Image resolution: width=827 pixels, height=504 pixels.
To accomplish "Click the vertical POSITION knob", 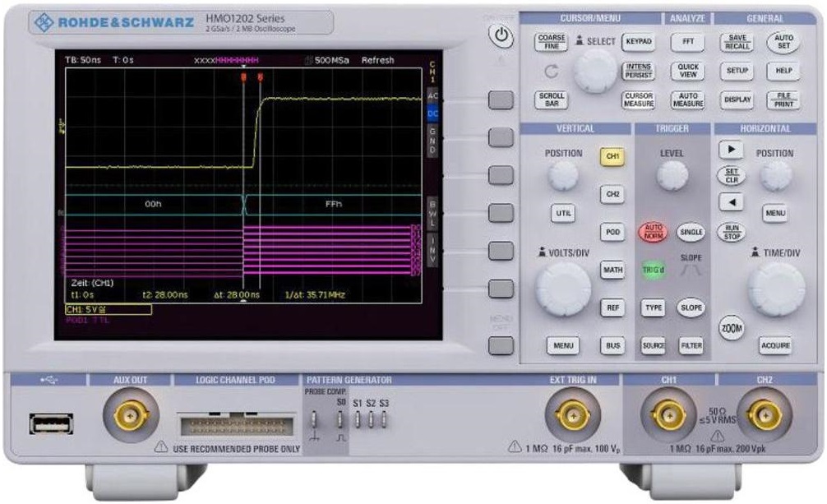I will pos(563,175).
